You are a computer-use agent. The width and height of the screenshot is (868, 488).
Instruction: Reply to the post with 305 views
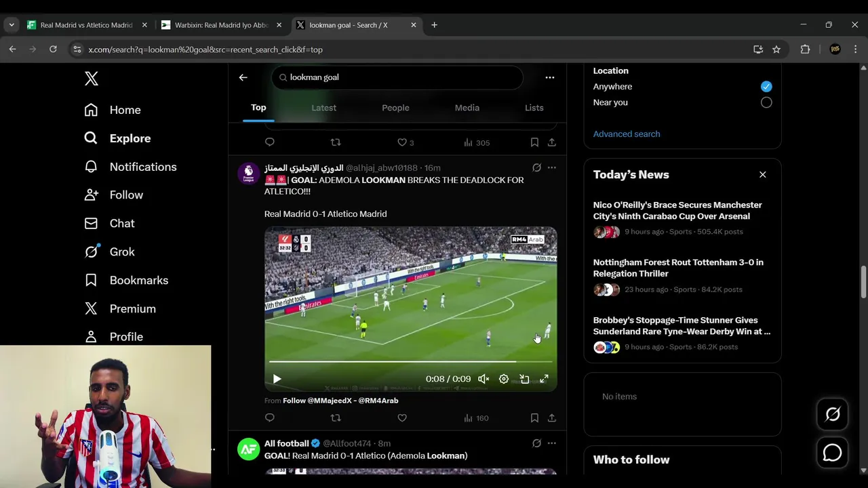coord(270,142)
